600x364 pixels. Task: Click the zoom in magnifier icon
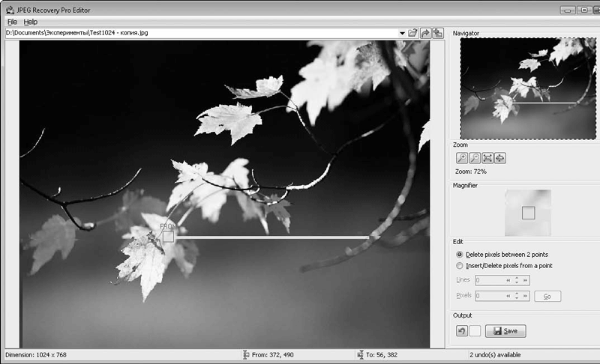(462, 158)
